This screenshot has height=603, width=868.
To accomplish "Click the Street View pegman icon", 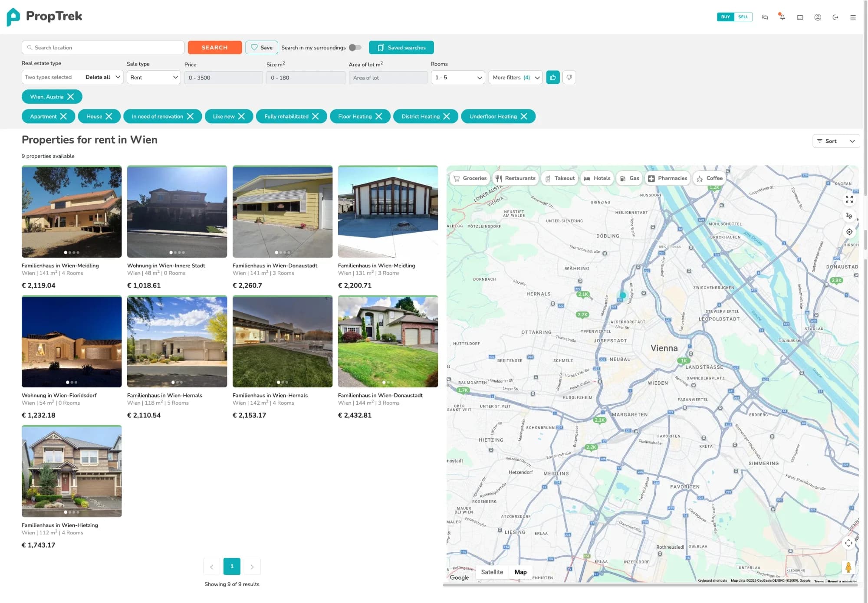I will pos(848,567).
